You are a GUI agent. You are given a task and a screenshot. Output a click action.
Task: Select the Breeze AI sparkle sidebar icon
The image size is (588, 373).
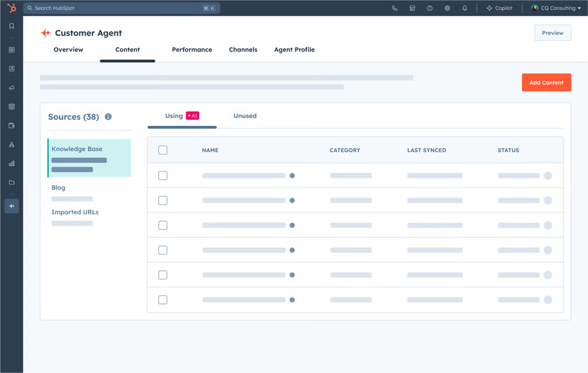(x=11, y=206)
